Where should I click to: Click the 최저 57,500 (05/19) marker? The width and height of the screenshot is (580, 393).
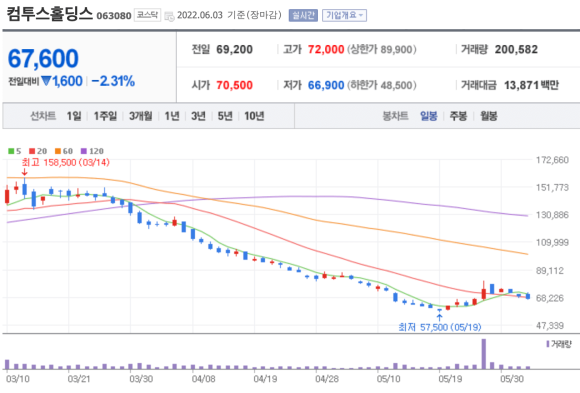point(440,327)
